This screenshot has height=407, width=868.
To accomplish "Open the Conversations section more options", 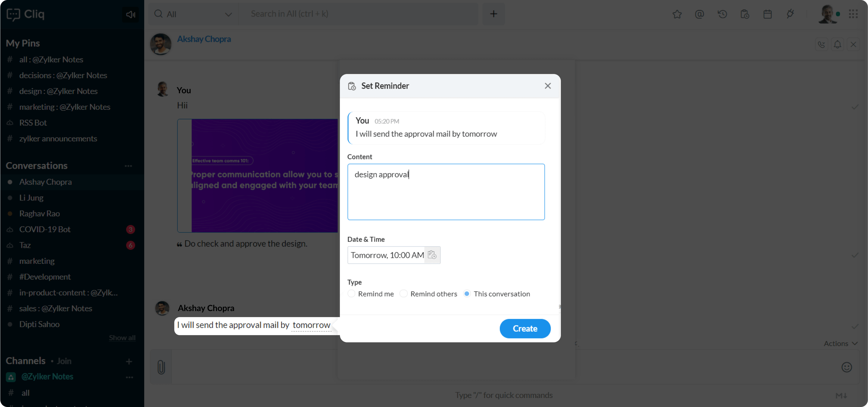I will pos(128,166).
